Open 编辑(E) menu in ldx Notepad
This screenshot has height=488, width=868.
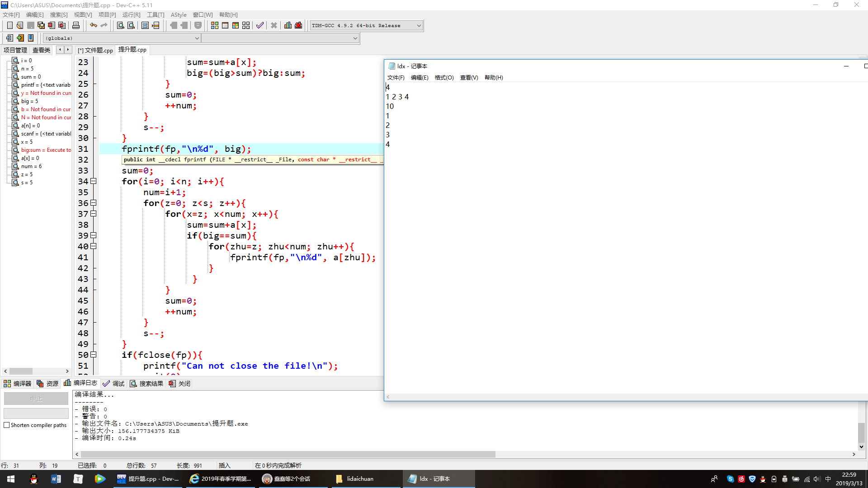pos(420,78)
